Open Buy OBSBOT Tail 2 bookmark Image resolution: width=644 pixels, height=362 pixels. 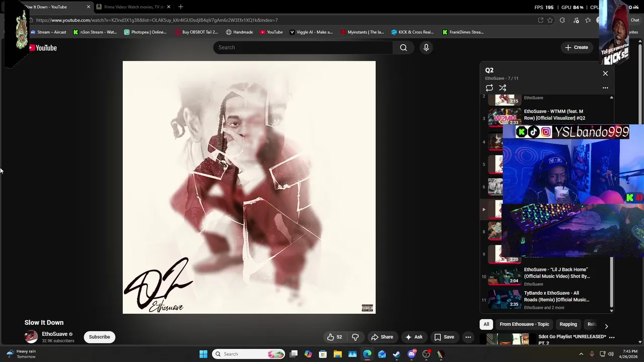tap(196, 32)
